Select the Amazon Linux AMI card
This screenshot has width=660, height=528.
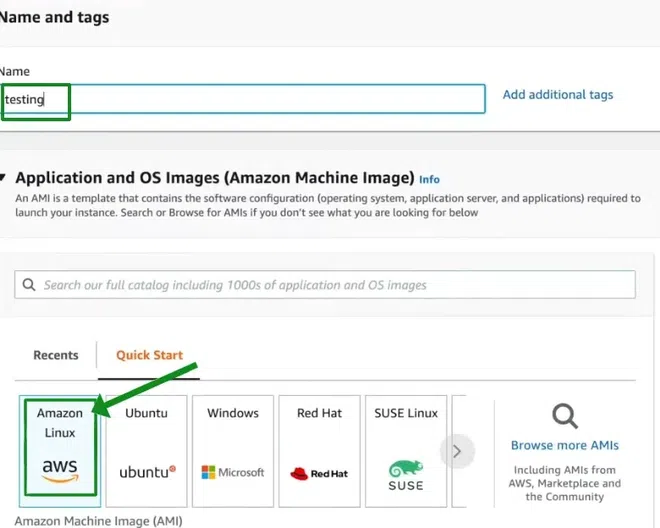point(60,451)
